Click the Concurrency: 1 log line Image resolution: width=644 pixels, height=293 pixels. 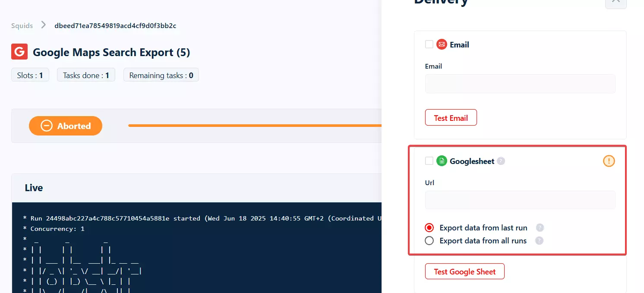point(55,229)
